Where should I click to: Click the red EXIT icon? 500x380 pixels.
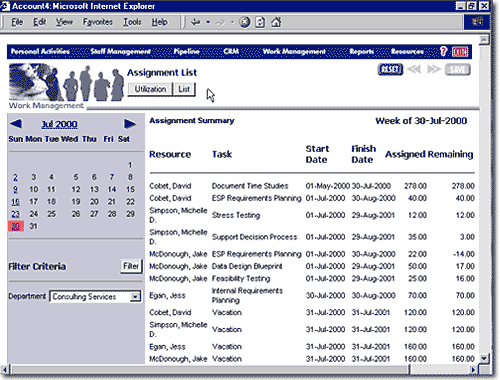coord(460,52)
